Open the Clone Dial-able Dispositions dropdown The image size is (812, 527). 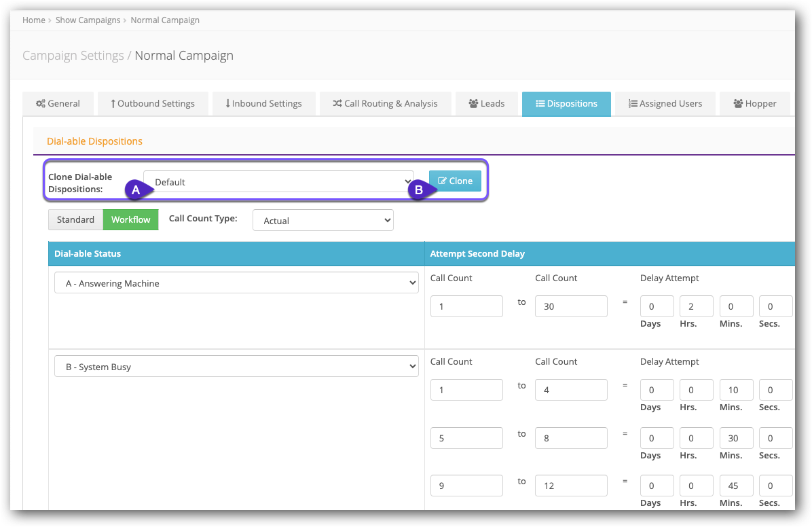pos(278,181)
